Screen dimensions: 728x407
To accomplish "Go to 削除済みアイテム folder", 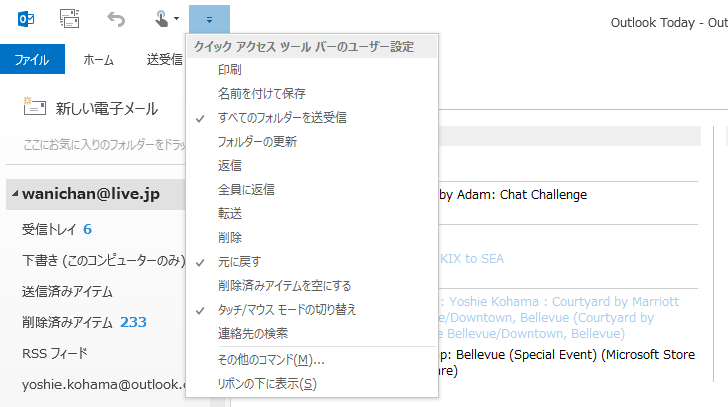I will 67,322.
